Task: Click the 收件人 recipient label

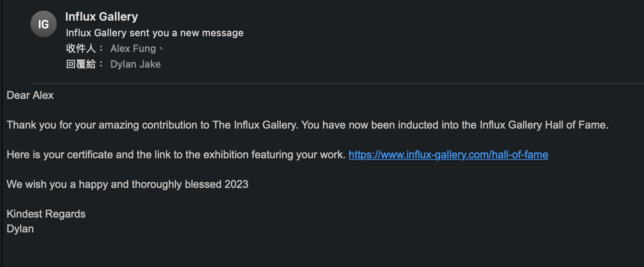Action: coord(85,49)
